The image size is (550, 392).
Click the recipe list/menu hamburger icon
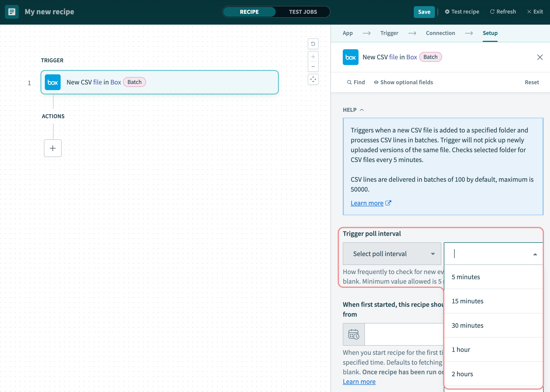(12, 12)
